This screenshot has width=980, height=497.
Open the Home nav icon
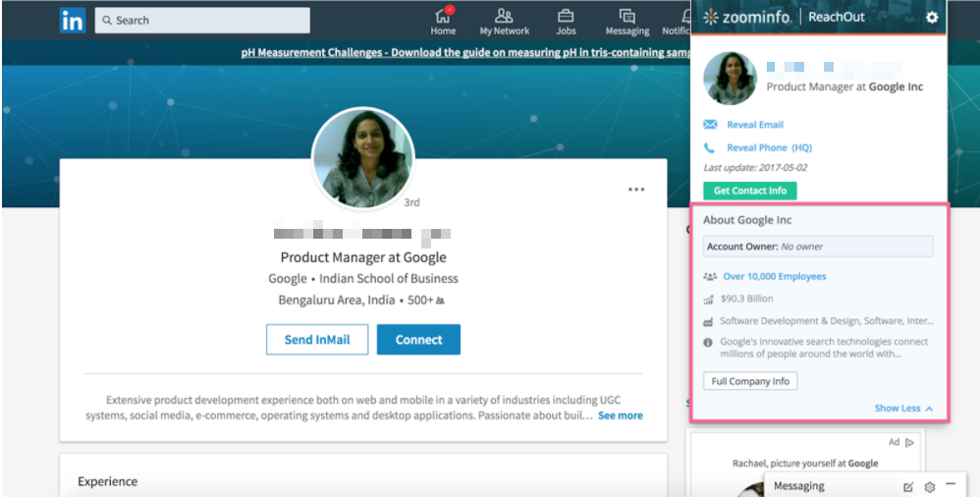click(443, 21)
